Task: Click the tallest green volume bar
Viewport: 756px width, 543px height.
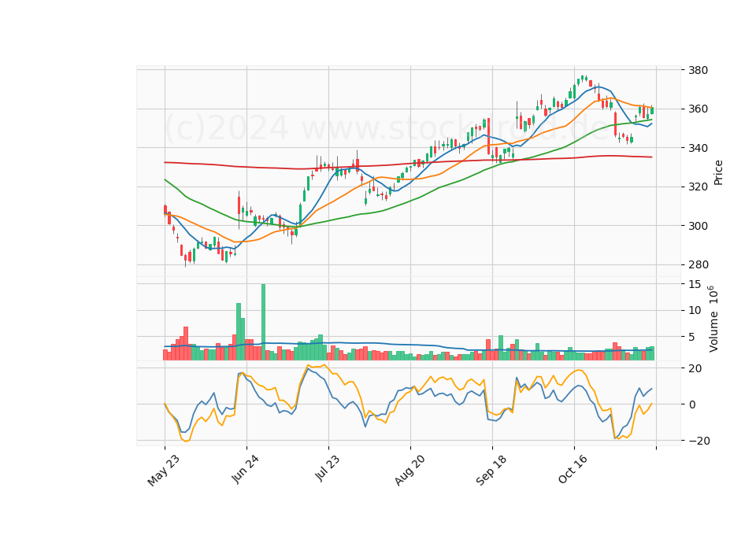Action: (x=263, y=322)
